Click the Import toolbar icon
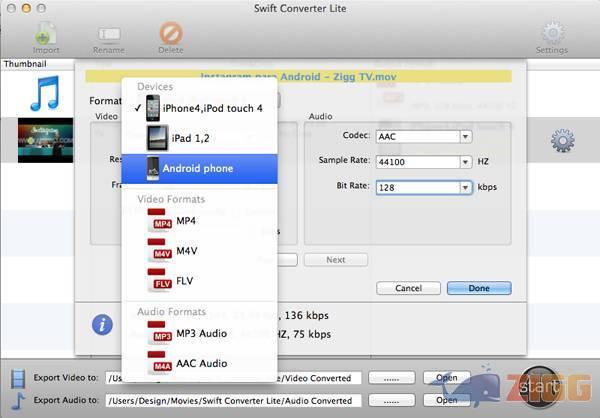This screenshot has height=418, width=600. point(46,38)
